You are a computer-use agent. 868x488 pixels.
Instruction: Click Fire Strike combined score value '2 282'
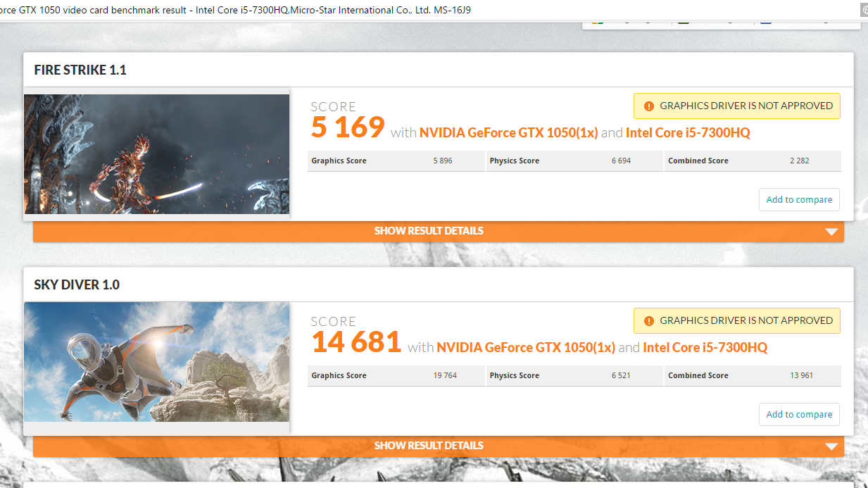point(800,161)
